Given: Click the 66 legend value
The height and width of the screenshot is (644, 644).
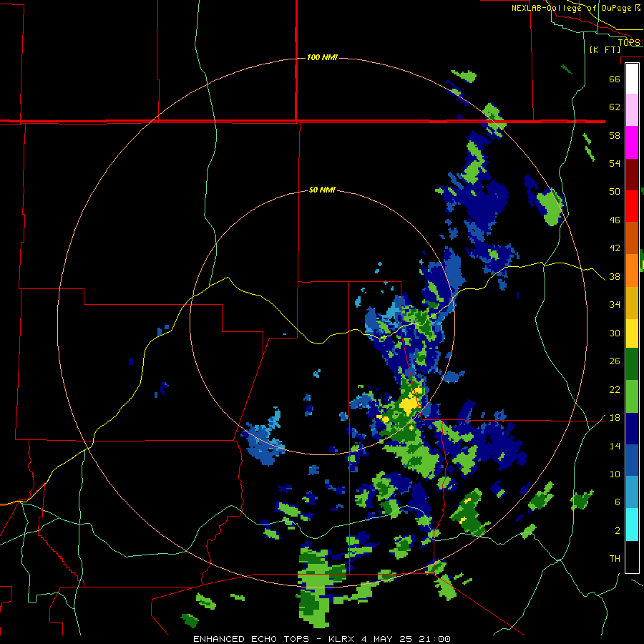Looking at the screenshot, I should pos(615,79).
